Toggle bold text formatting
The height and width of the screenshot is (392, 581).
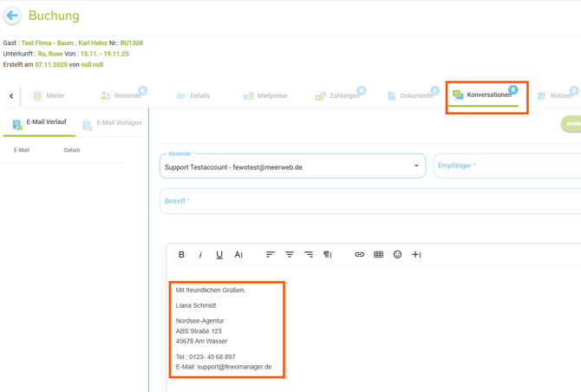pyautogui.click(x=181, y=255)
